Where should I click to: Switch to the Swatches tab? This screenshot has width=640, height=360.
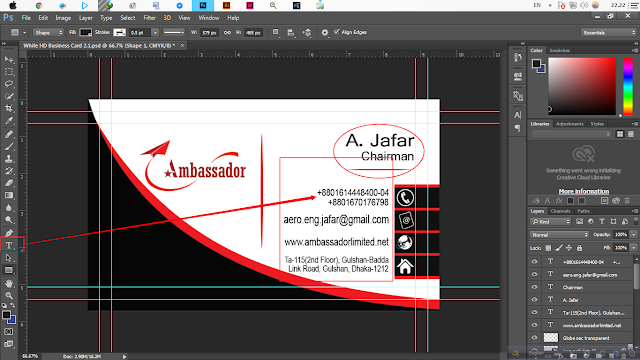tap(559, 51)
